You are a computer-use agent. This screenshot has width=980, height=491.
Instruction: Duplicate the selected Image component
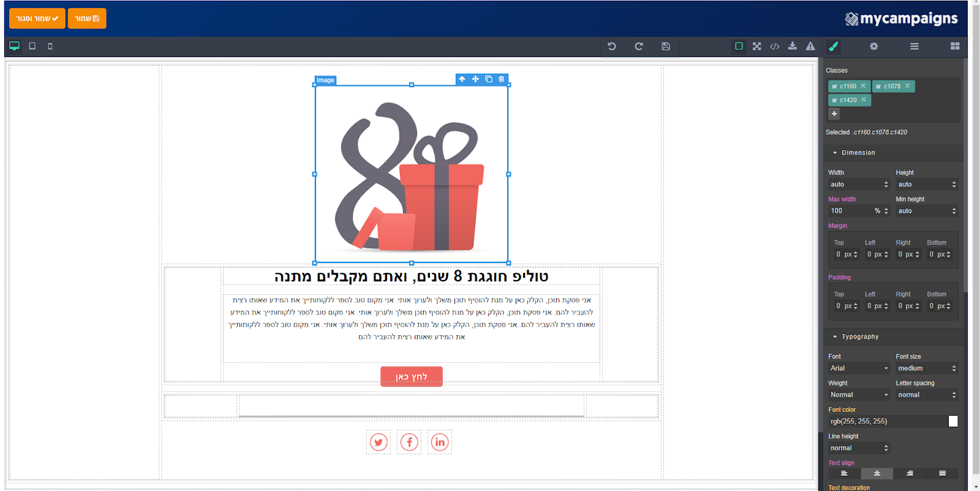tap(489, 79)
